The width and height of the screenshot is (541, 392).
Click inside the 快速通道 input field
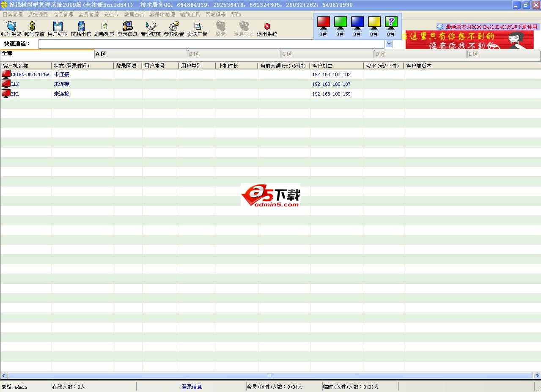coord(211,44)
